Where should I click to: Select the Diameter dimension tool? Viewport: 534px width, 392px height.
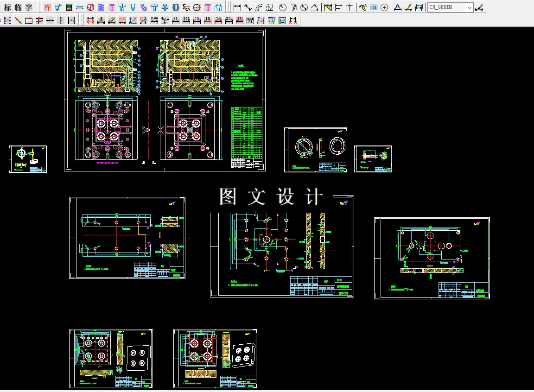coord(304,7)
